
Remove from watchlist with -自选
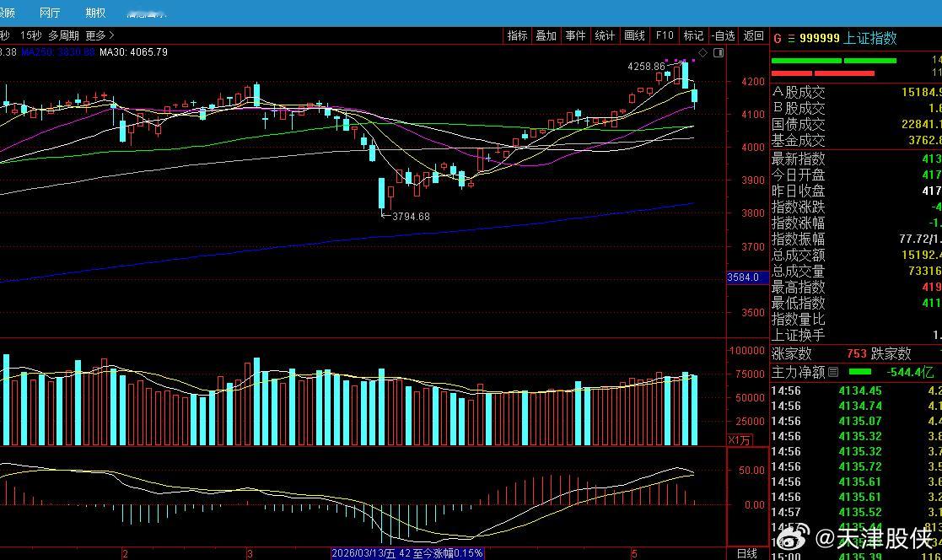point(724,35)
